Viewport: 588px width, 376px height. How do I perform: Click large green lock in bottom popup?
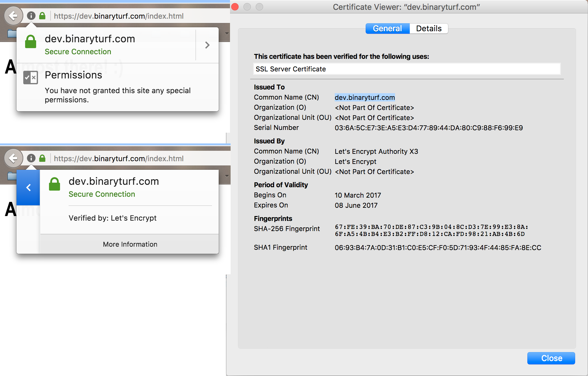coord(55,184)
